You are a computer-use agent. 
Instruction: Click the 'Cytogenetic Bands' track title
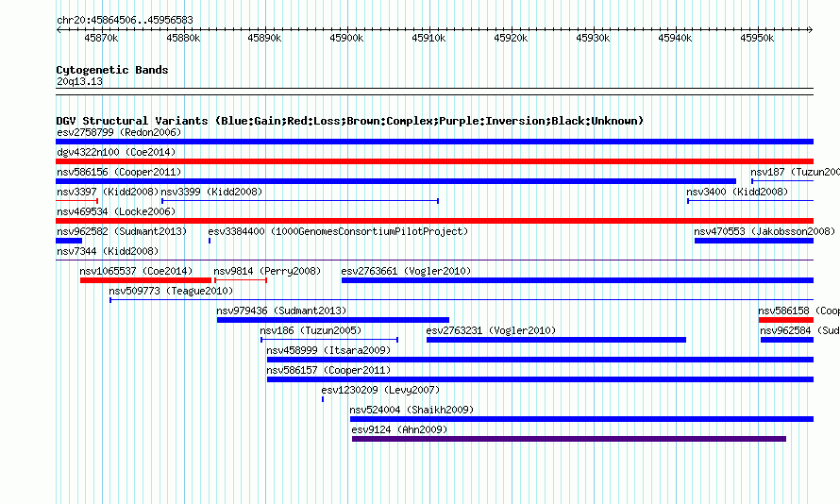[x=112, y=70]
